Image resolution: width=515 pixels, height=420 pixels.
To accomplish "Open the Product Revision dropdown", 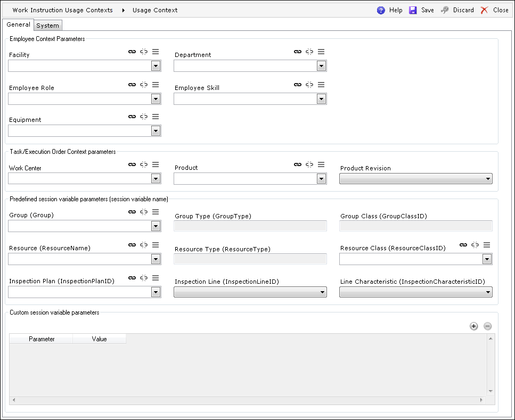I will click(x=416, y=179).
